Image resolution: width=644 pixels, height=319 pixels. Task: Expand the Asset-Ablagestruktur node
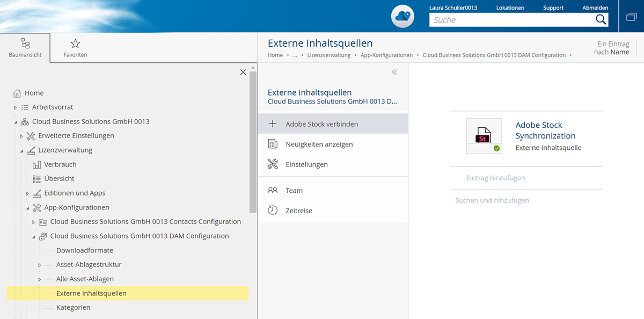click(40, 265)
